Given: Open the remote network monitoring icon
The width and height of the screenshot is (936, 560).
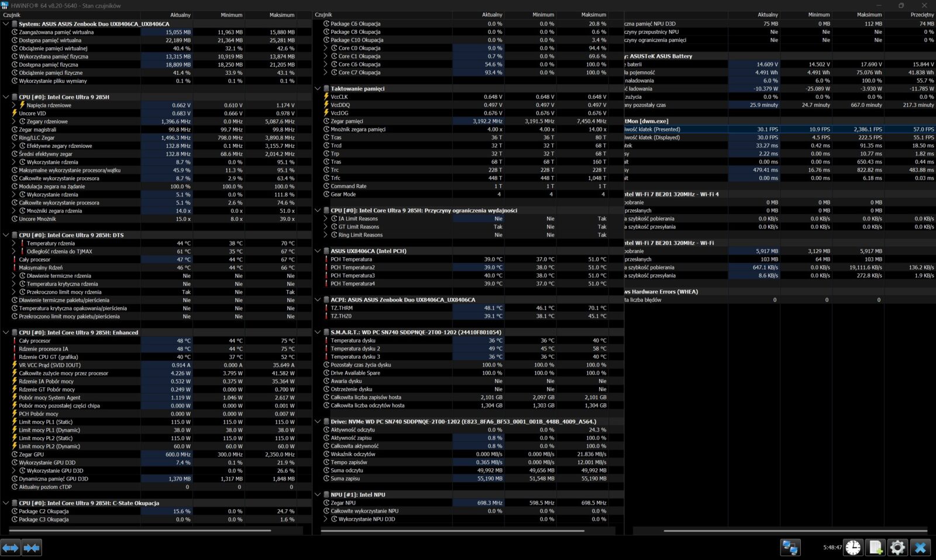Looking at the screenshot, I should (790, 548).
